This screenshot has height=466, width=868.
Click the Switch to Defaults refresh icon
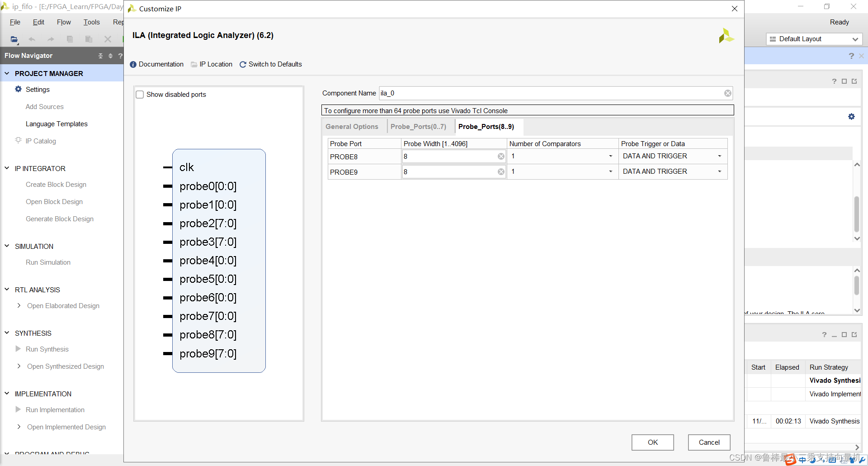click(x=243, y=65)
